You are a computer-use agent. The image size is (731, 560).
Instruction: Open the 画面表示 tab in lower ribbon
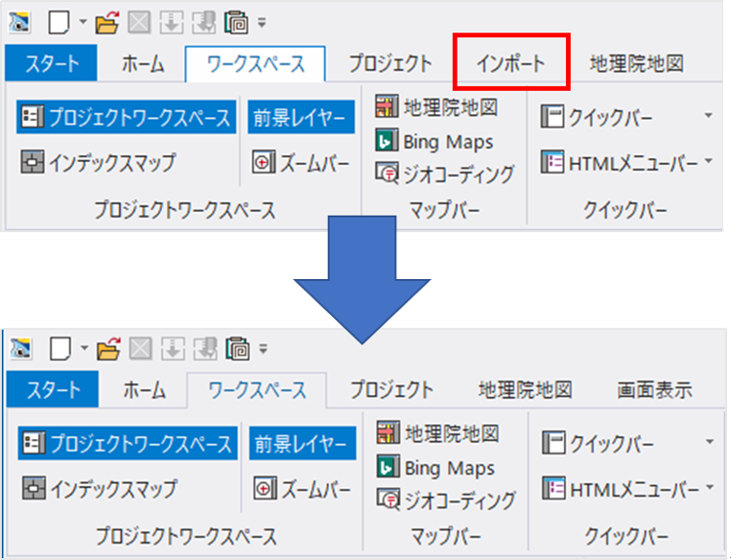pos(655,390)
